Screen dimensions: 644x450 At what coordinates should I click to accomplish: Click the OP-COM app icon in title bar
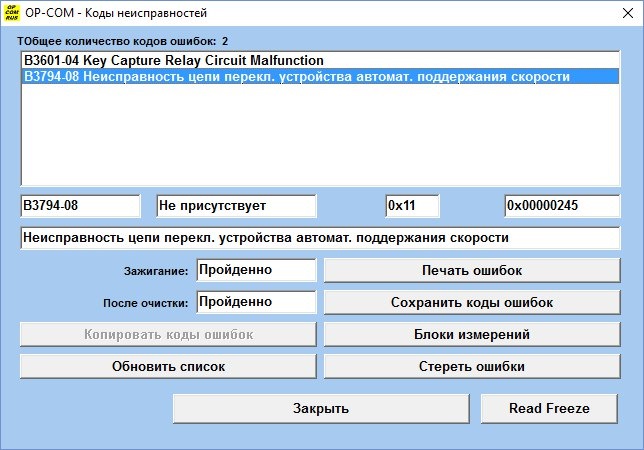coord(12,13)
